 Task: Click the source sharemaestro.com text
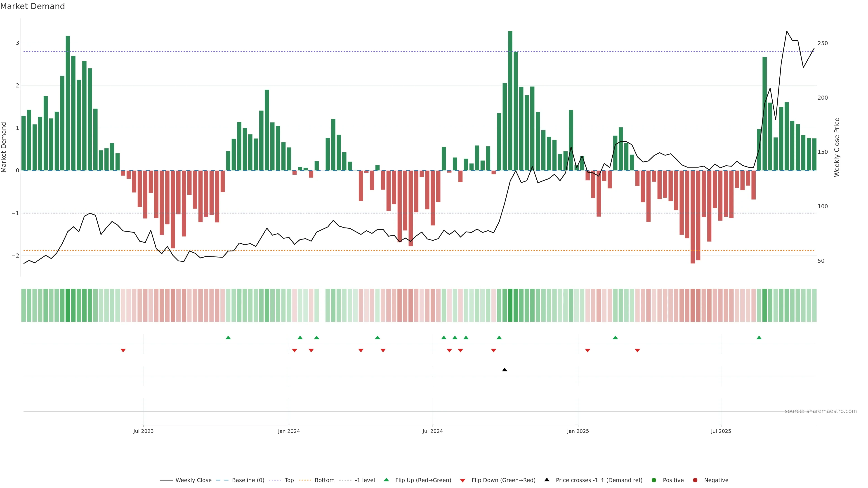tap(821, 411)
